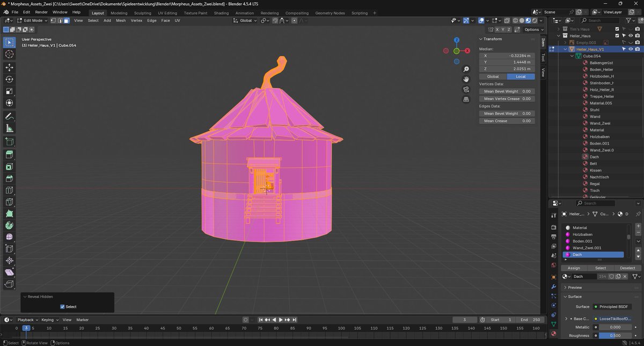Image resolution: width=644 pixels, height=346 pixels.
Task: Switch to the UV Editing workspace tab
Action: tap(167, 13)
